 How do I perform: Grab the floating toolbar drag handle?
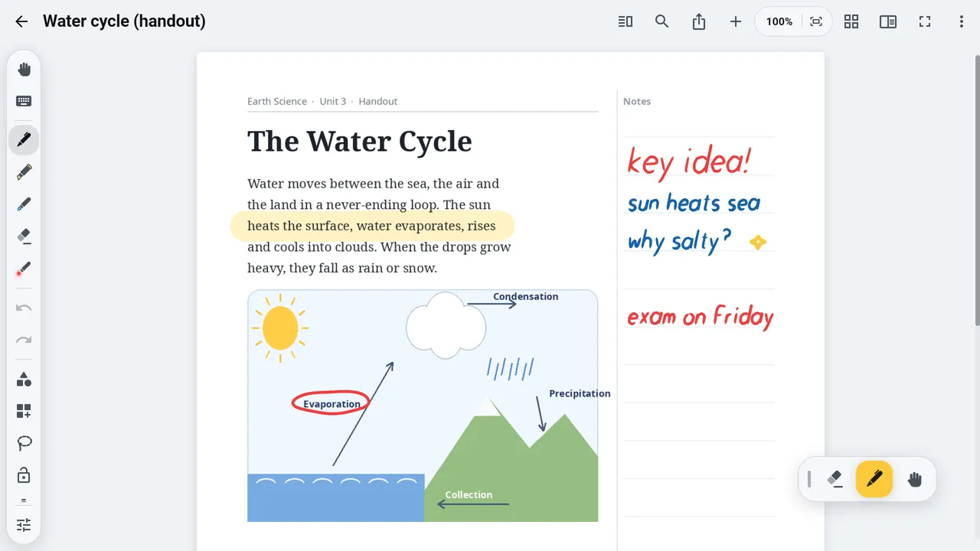coord(809,479)
